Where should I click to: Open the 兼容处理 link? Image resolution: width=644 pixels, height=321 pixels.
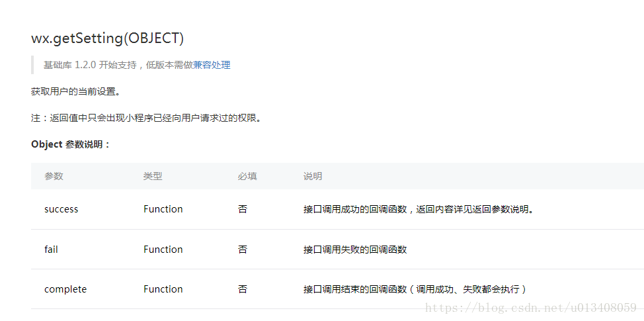click(x=212, y=65)
